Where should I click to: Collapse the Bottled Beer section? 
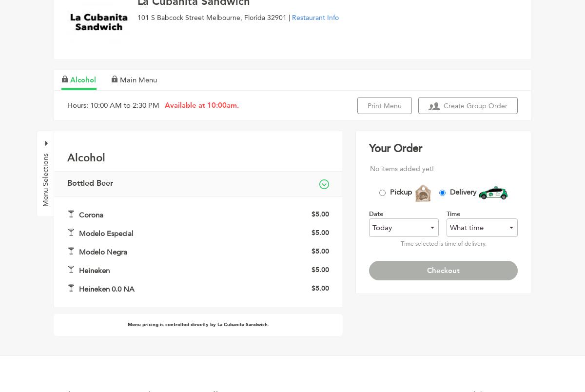click(x=324, y=184)
